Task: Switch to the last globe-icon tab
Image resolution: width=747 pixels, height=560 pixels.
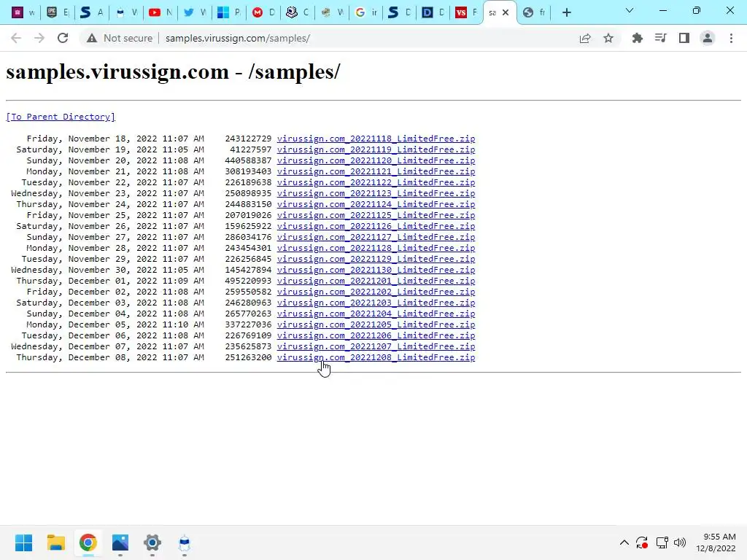Action: [534, 13]
